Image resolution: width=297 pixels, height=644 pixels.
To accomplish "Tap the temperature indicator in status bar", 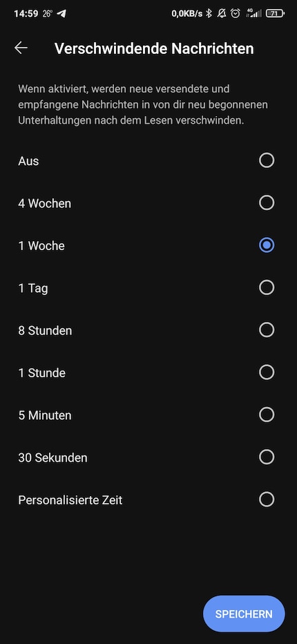I will click(x=47, y=14).
